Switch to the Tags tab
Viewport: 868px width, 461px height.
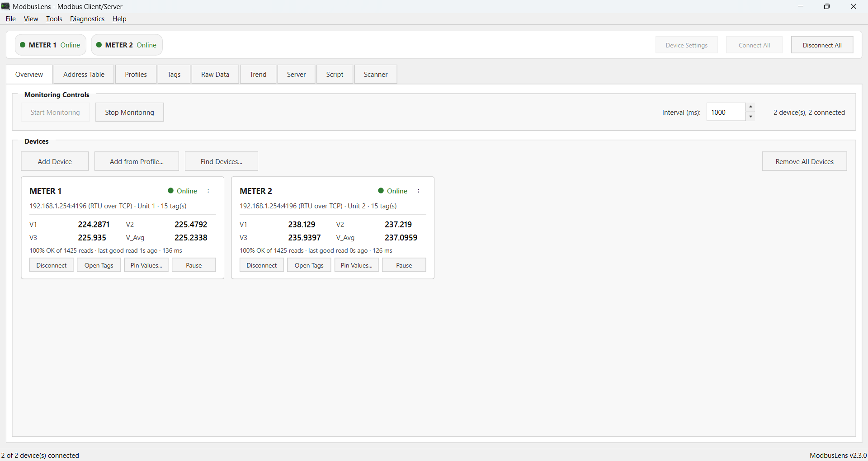point(174,75)
